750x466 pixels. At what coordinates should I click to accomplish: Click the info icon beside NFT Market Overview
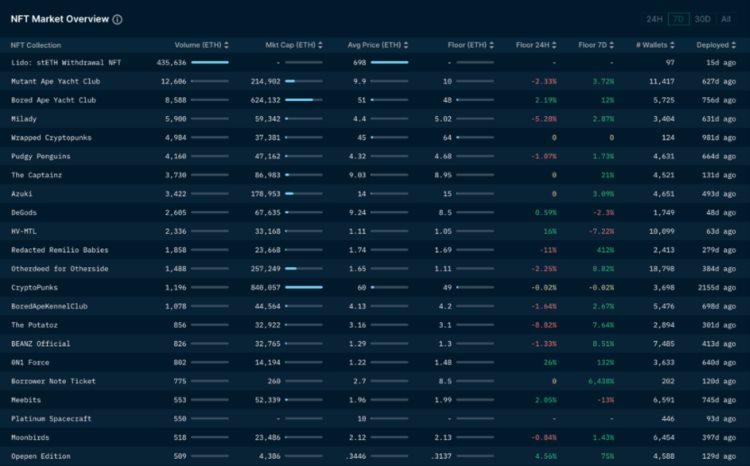pyautogui.click(x=118, y=19)
